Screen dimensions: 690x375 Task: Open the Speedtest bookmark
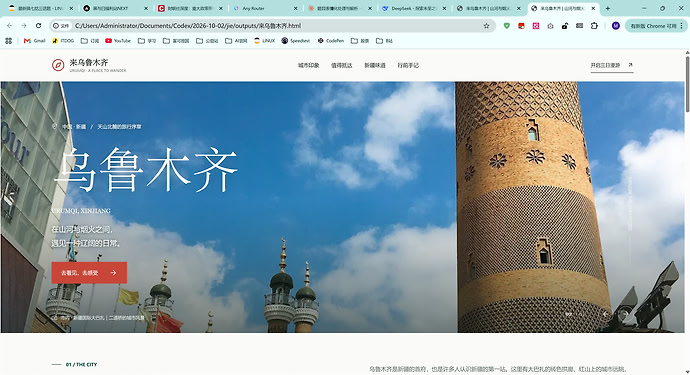(x=296, y=40)
